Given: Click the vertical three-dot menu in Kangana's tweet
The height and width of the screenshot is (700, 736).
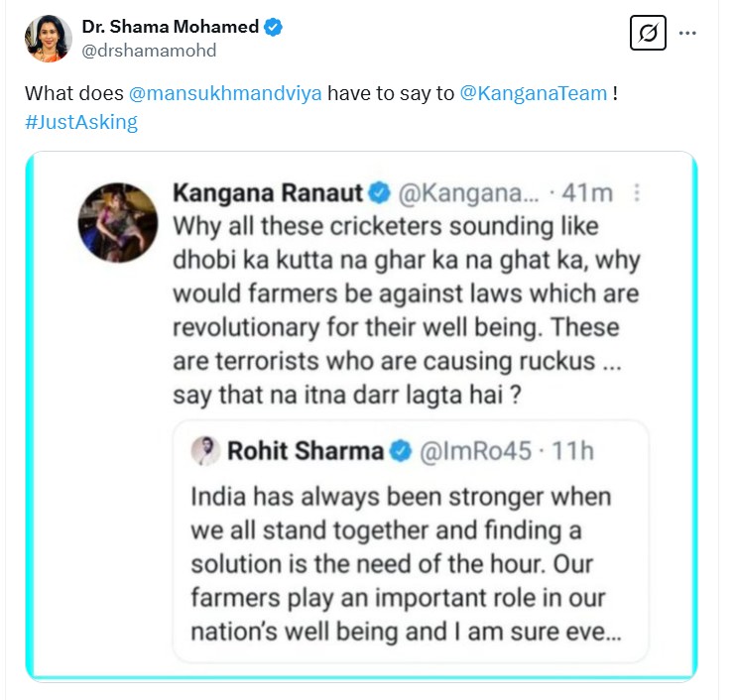Looking at the screenshot, I should (636, 192).
